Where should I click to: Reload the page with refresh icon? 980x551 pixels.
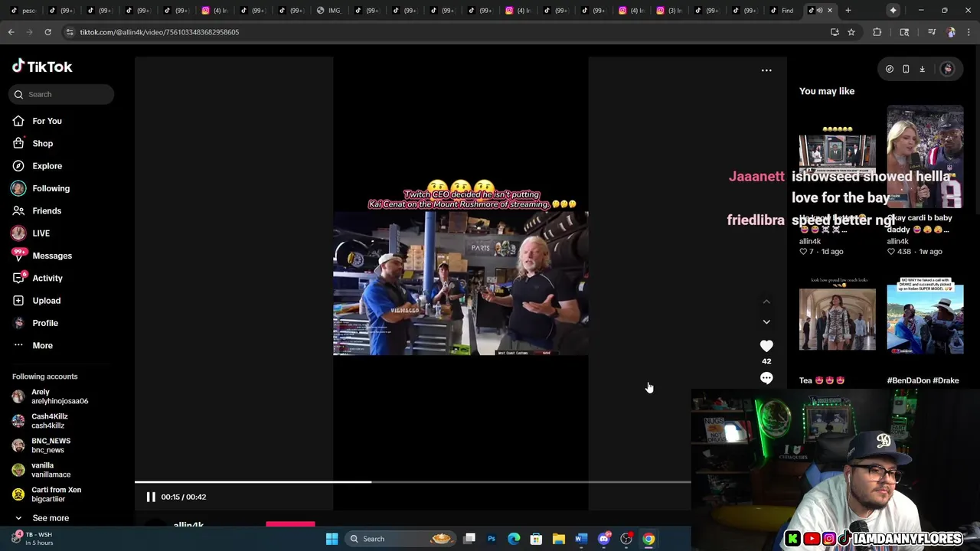click(47, 32)
